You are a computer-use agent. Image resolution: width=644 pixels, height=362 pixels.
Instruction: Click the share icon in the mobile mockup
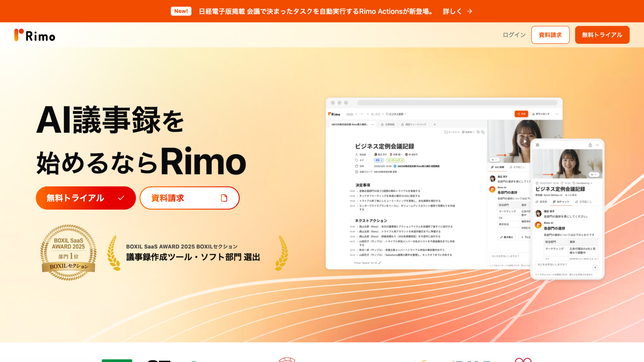tap(590, 145)
